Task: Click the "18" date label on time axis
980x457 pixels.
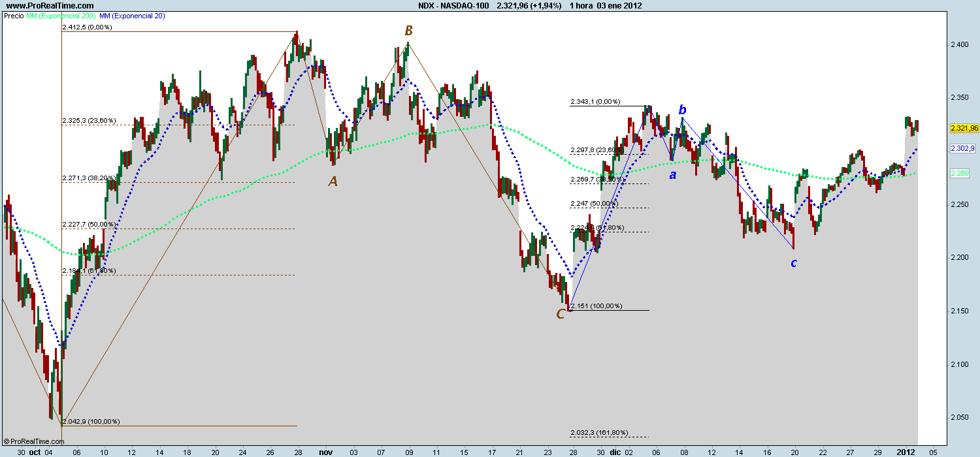Action: tap(187, 452)
